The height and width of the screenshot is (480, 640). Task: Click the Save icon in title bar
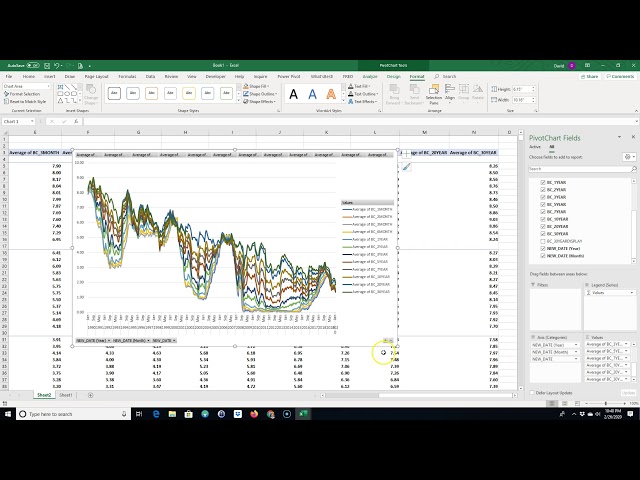(47, 65)
